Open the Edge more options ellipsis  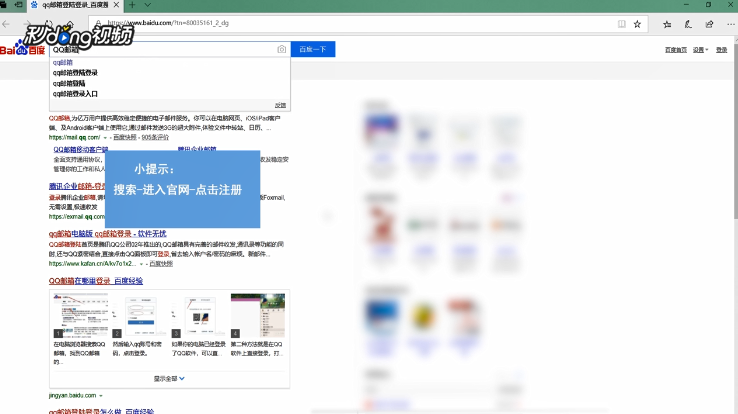[x=730, y=24]
